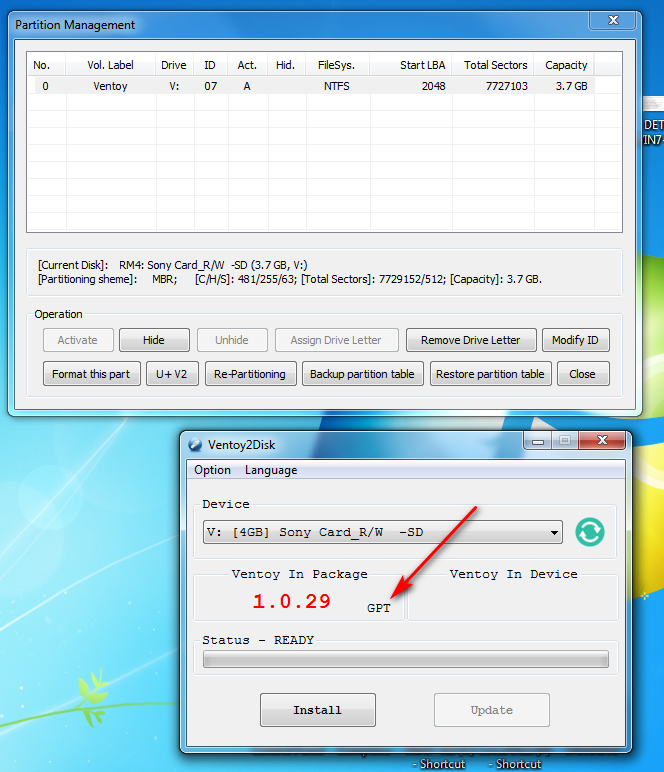
Task: Click the Status progress bar
Action: tap(406, 659)
